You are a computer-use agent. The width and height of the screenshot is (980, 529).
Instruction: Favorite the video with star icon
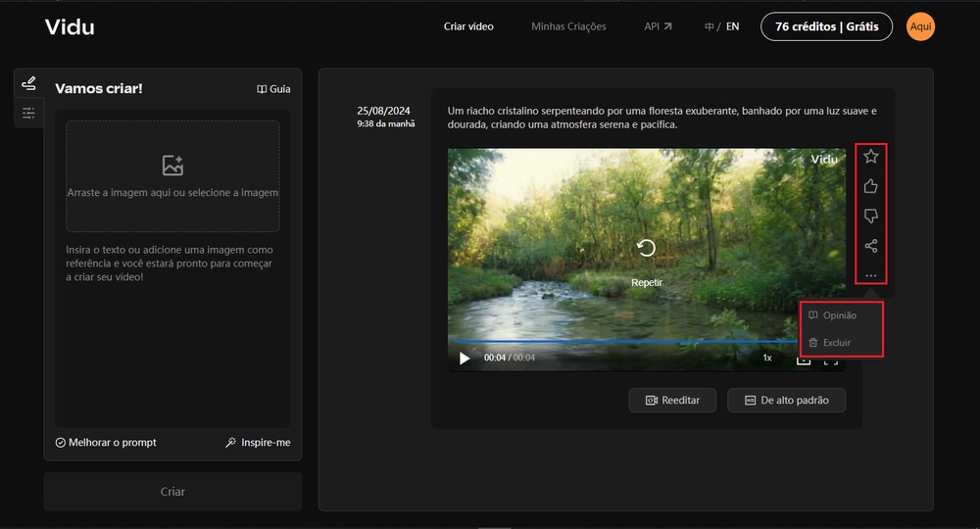(x=870, y=156)
